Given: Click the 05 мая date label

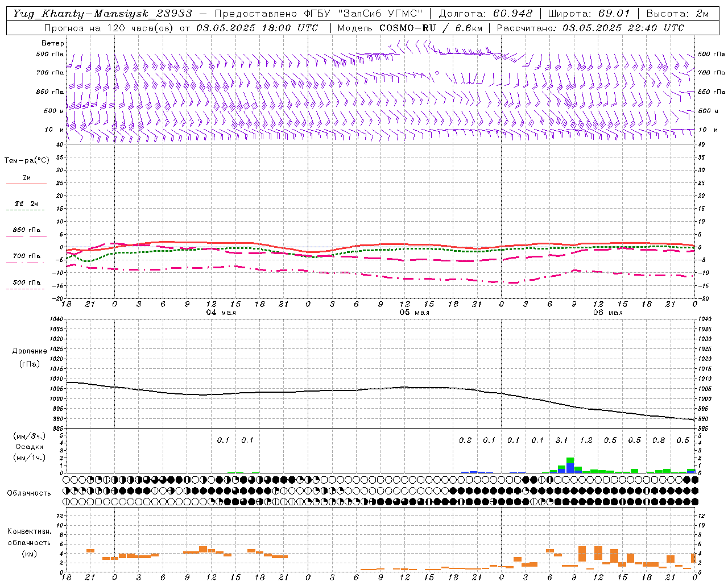Looking at the screenshot, I should coord(415,313).
